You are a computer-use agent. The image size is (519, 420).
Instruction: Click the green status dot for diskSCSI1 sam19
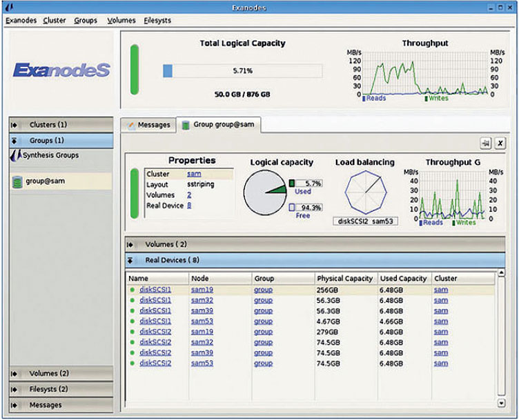click(132, 290)
